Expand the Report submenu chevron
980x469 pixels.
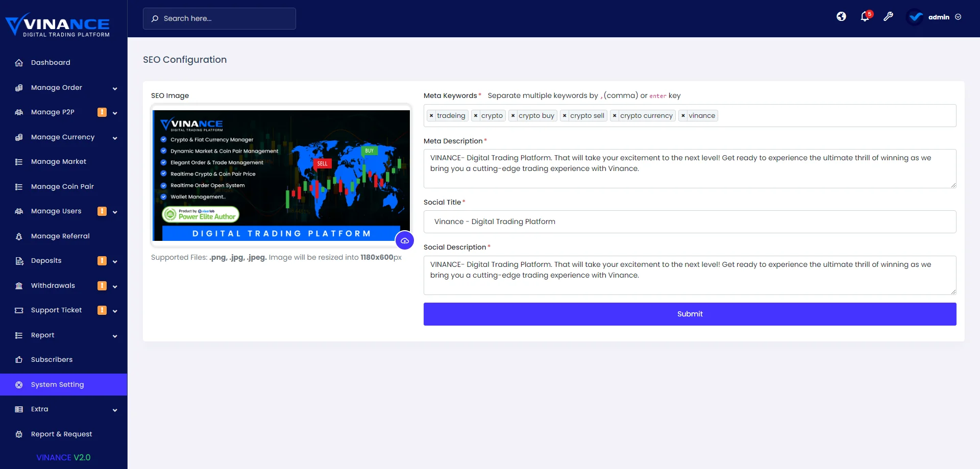[115, 336]
